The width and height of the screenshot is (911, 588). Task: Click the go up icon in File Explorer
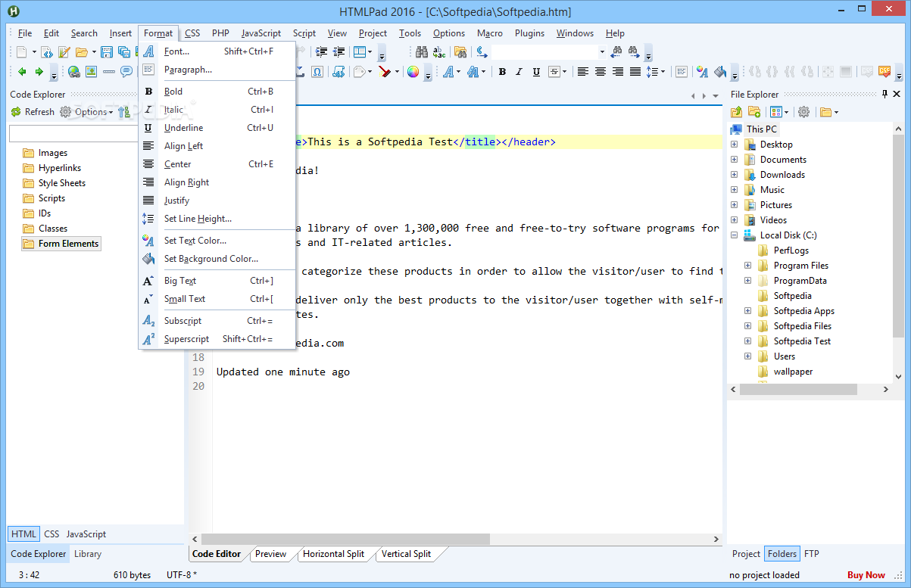point(737,112)
